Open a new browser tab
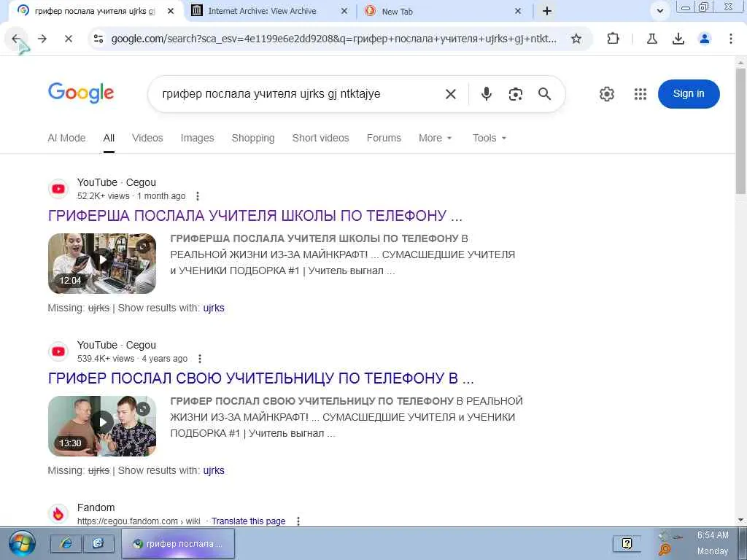This screenshot has width=747, height=560. coord(547,11)
